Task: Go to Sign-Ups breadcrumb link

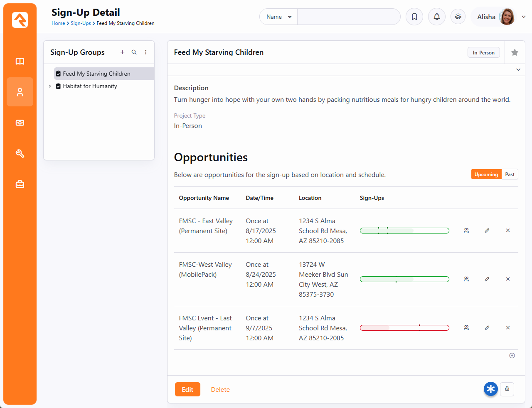Action: point(81,23)
